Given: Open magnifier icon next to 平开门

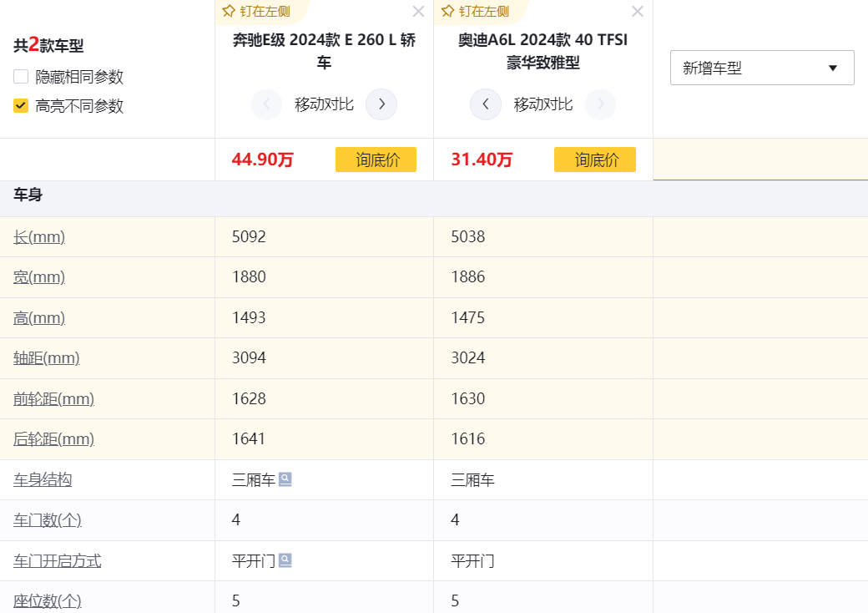Looking at the screenshot, I should (285, 560).
